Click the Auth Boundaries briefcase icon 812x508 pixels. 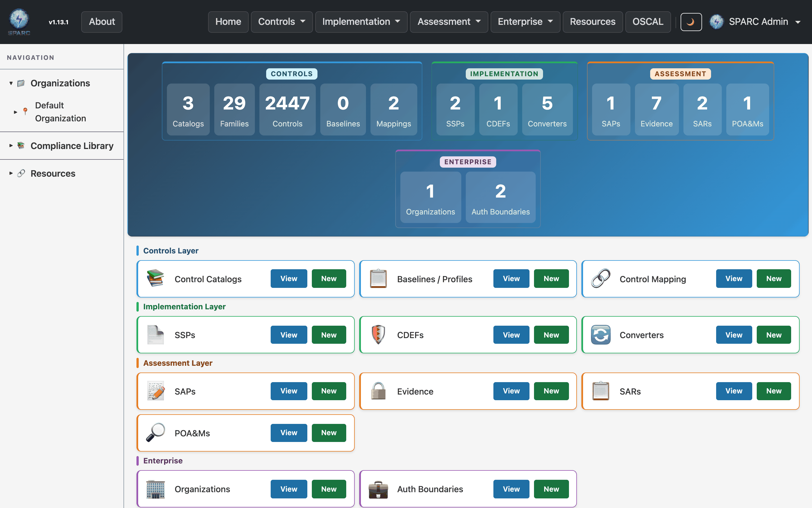pyautogui.click(x=378, y=489)
